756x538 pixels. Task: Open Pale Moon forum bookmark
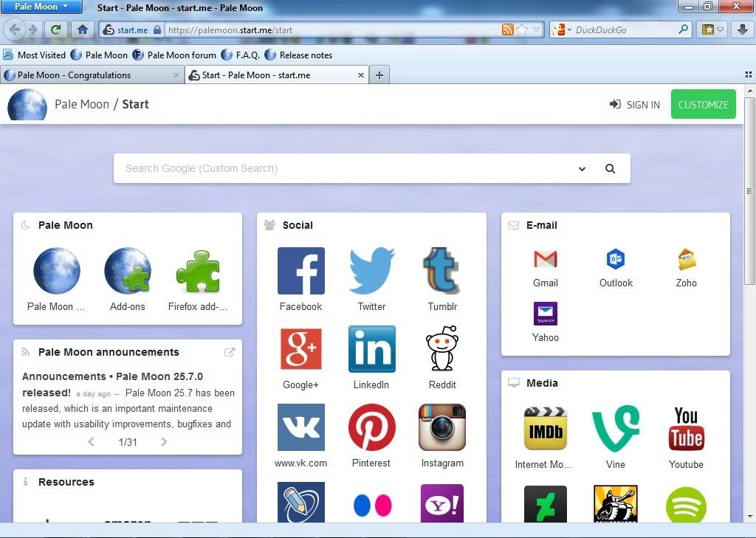point(174,55)
